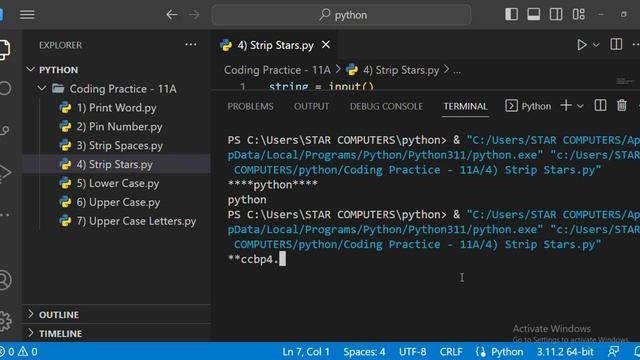Change end of line via CRLF

coord(451,351)
